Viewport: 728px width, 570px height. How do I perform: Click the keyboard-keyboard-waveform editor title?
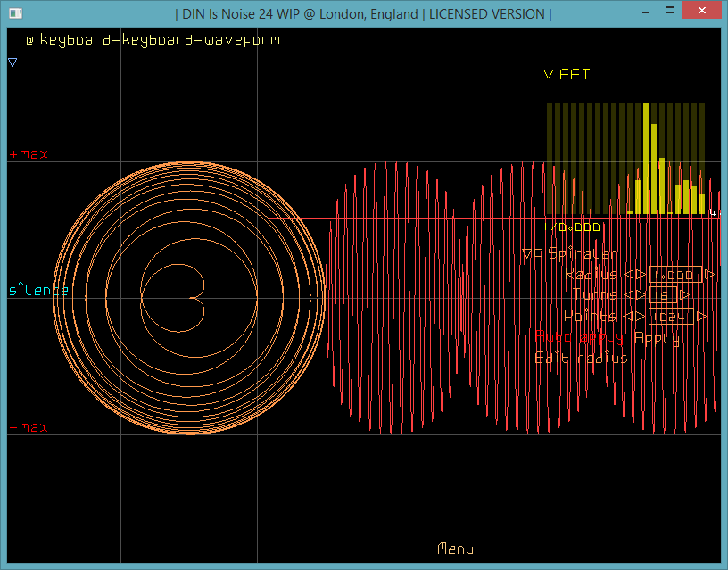coord(158,40)
